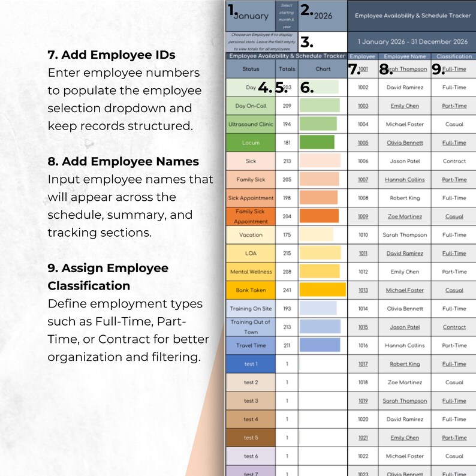
Task: Open Classification for the 1004 row
Action: (x=454, y=124)
